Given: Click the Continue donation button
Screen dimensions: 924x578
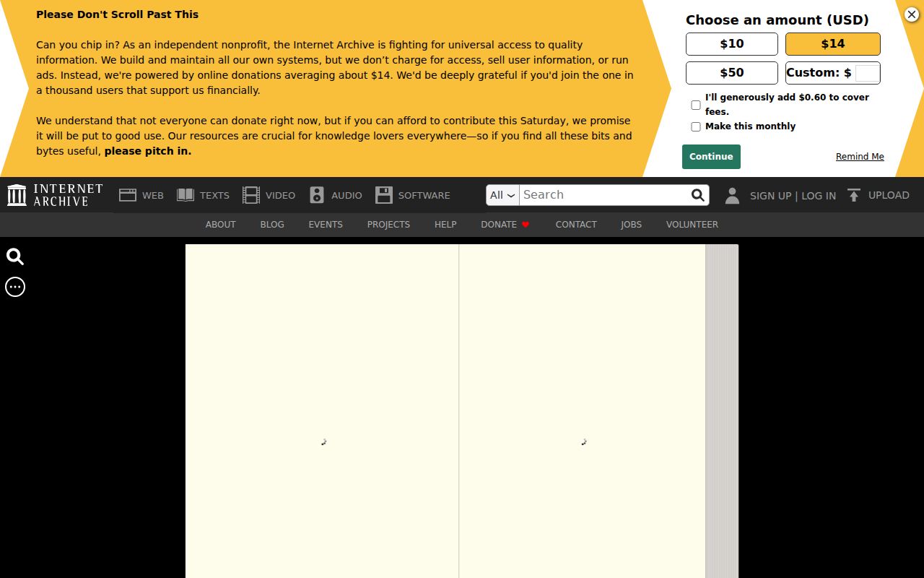Looking at the screenshot, I should 711,157.
